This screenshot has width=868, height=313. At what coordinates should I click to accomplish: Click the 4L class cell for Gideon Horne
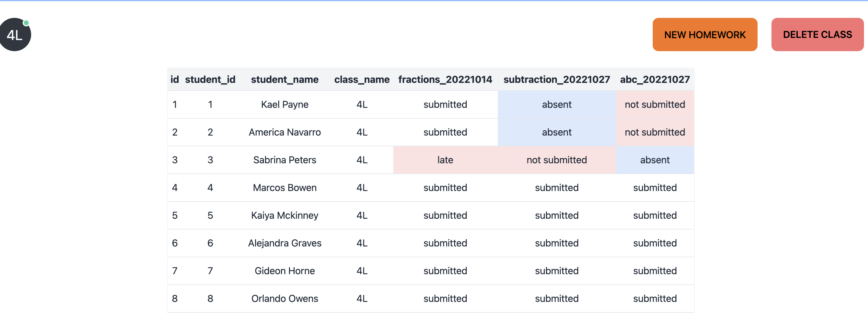[x=362, y=271]
